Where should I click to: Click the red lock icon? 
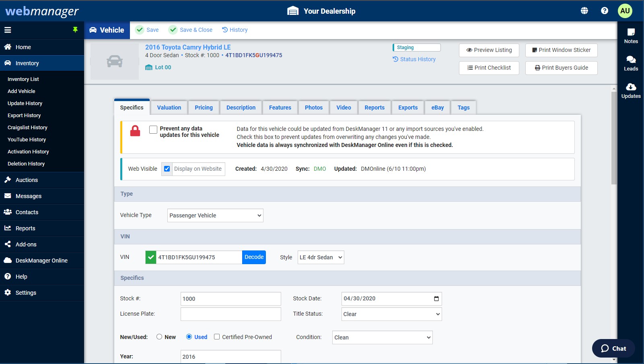click(135, 131)
